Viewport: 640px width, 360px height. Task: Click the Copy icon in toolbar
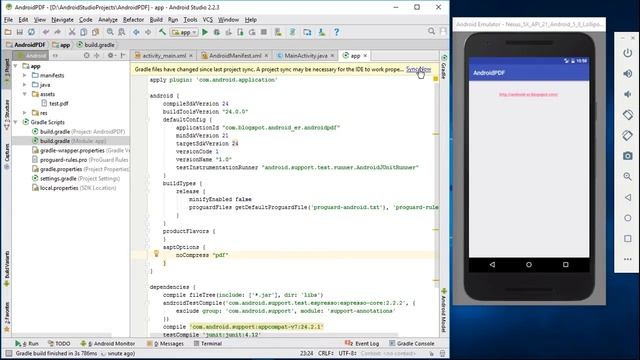click(x=84, y=32)
